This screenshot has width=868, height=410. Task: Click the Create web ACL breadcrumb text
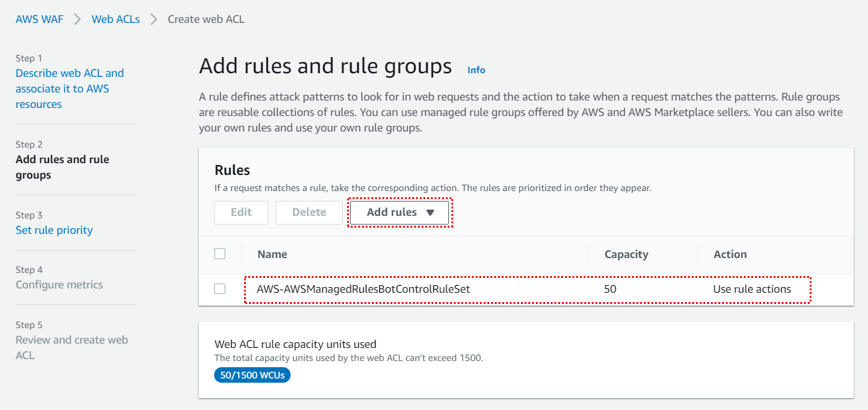pos(206,19)
